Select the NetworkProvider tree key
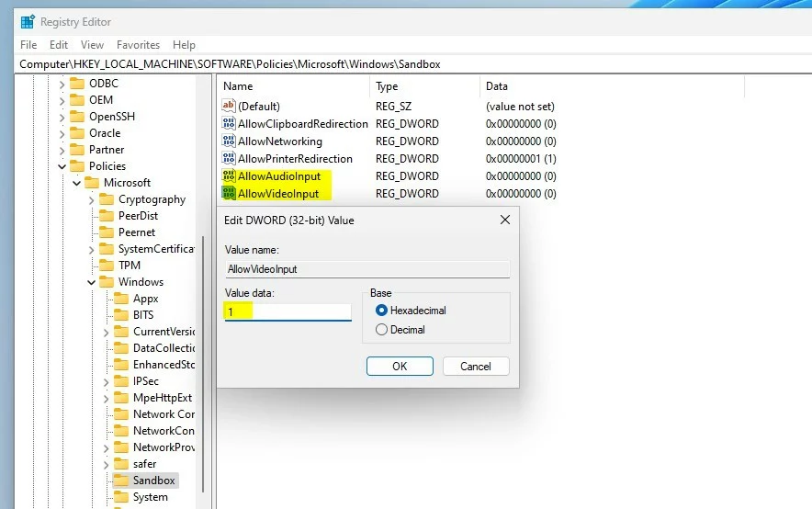Image resolution: width=812 pixels, height=509 pixels. (x=164, y=447)
